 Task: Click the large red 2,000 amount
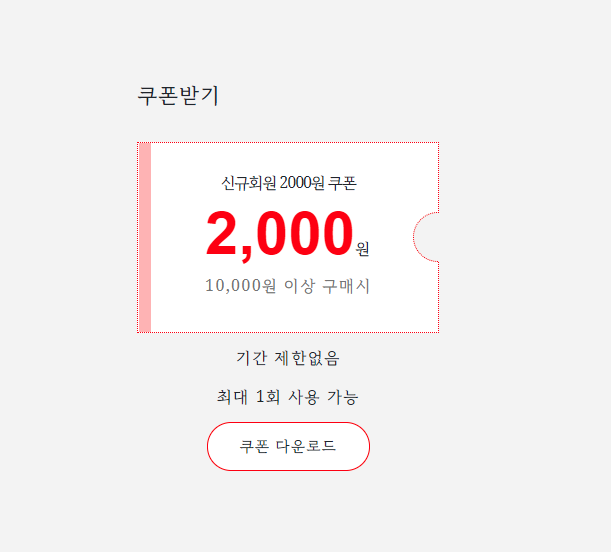(x=279, y=235)
